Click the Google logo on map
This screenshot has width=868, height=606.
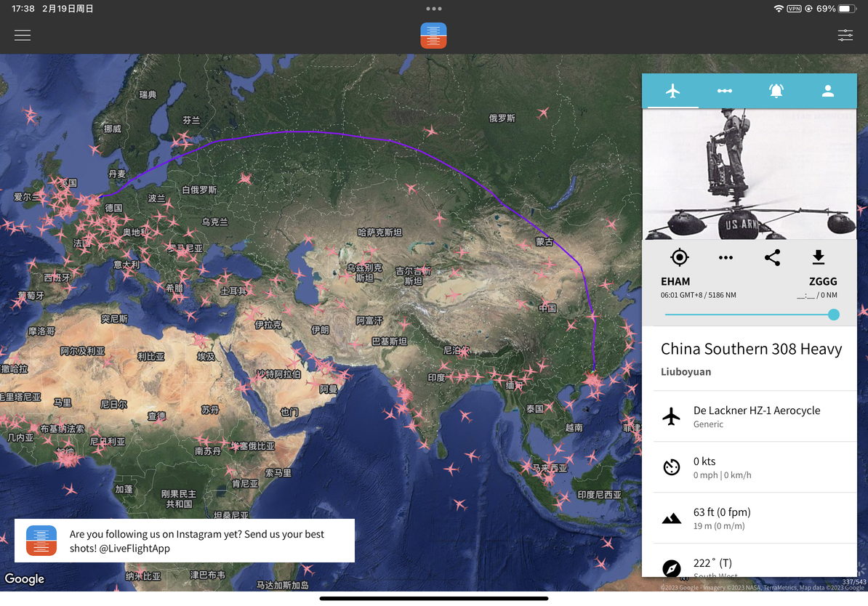25,579
